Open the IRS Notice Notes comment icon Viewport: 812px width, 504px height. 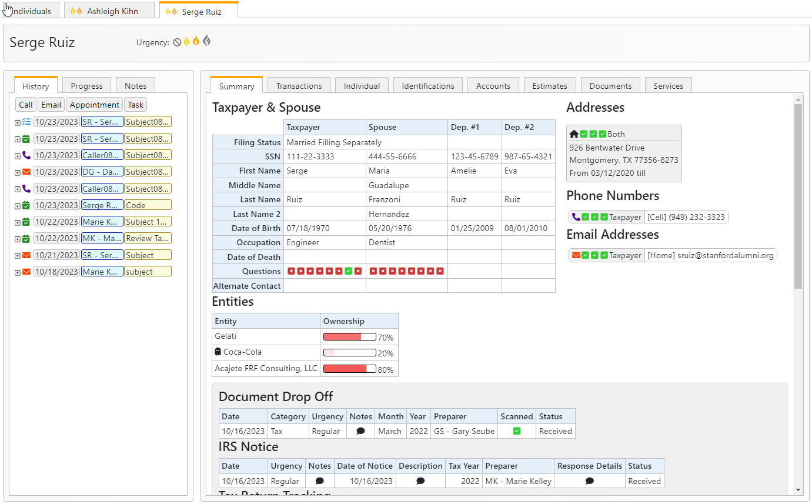click(320, 481)
